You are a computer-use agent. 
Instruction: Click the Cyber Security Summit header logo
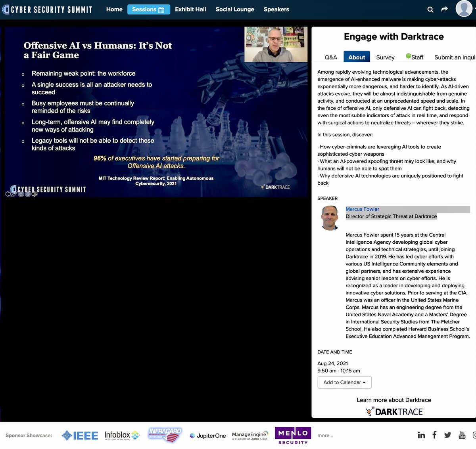(47, 9)
